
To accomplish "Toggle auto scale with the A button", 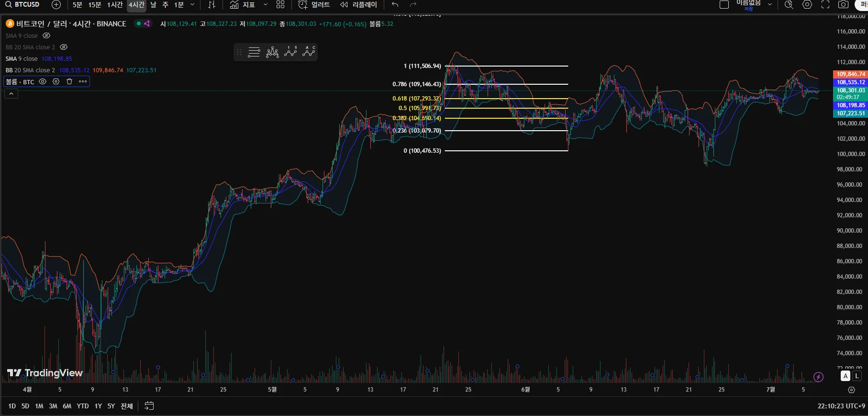I will tap(846, 376).
